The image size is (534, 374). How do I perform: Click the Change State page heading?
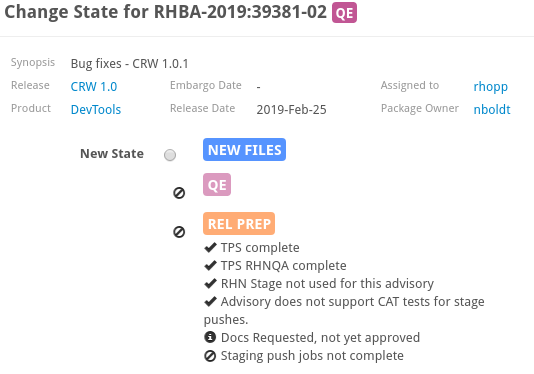(166, 12)
